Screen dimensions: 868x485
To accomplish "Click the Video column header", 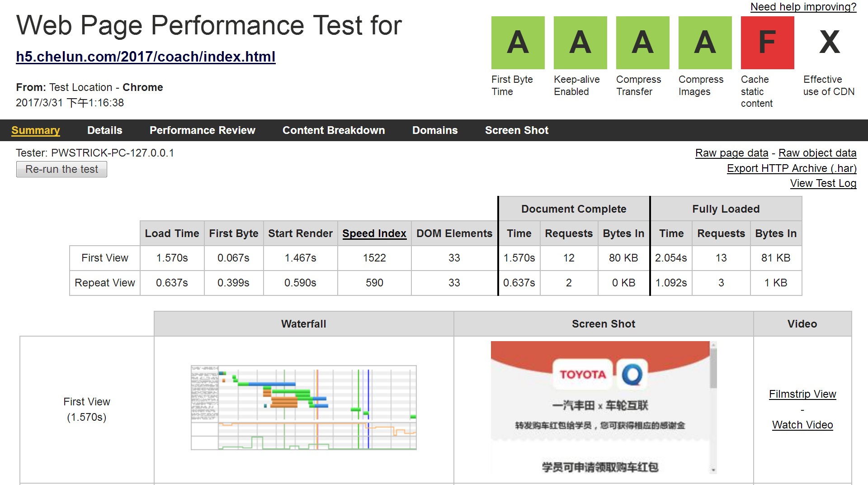I will [x=802, y=324].
